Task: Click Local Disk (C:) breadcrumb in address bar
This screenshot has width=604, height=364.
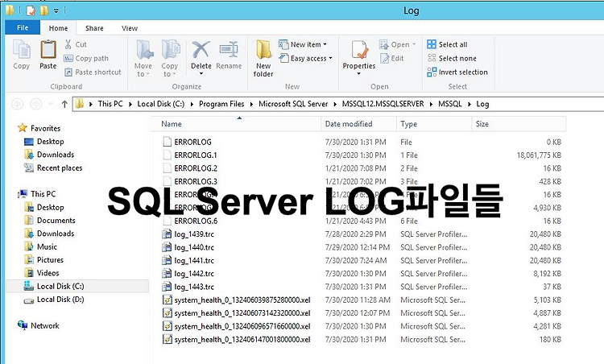Action: pos(160,104)
